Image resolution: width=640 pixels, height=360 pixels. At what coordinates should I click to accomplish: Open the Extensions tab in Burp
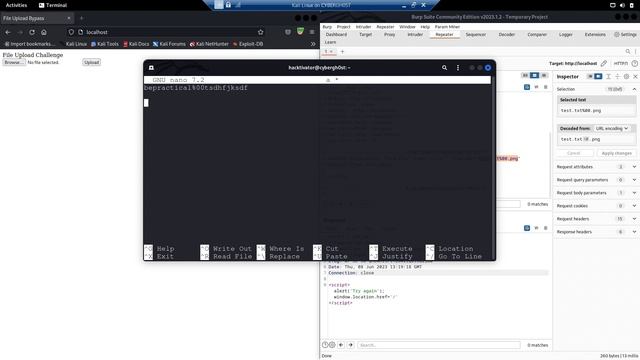coord(595,35)
